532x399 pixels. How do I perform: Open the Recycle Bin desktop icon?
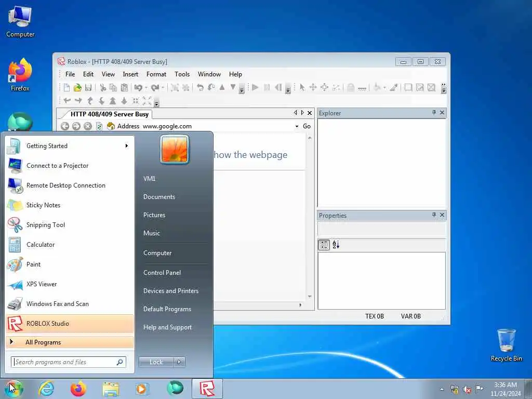(x=506, y=345)
